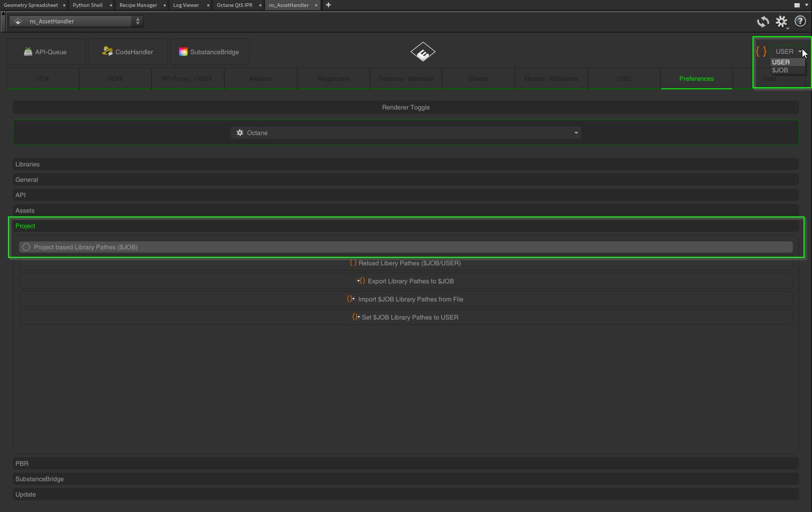Open the CodeHandler tool
Image resolution: width=812 pixels, height=512 pixels.
click(x=128, y=52)
